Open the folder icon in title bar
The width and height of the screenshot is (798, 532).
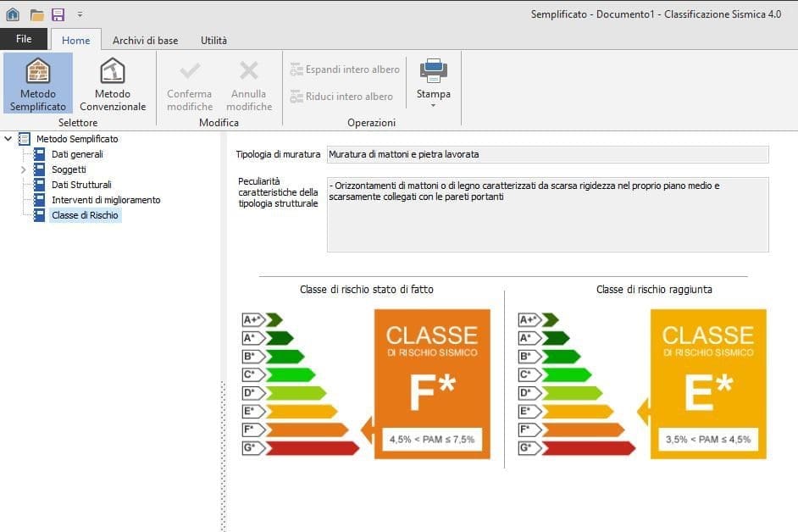tap(36, 14)
